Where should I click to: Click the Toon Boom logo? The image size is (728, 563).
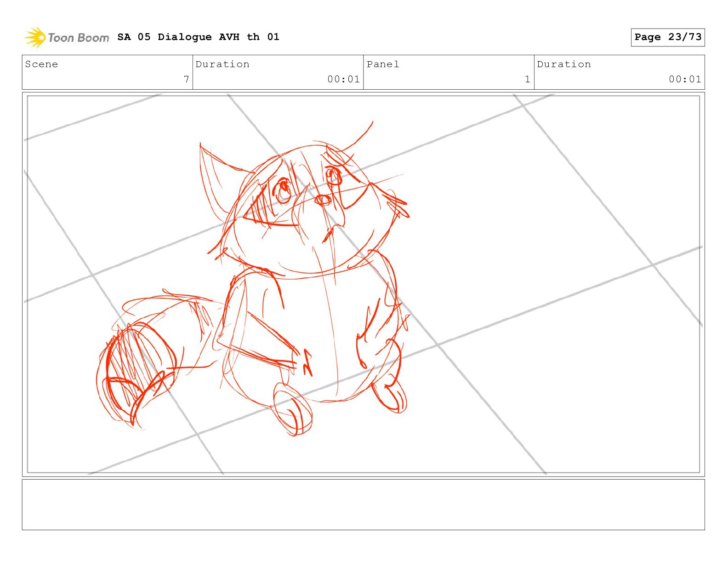tap(67, 37)
